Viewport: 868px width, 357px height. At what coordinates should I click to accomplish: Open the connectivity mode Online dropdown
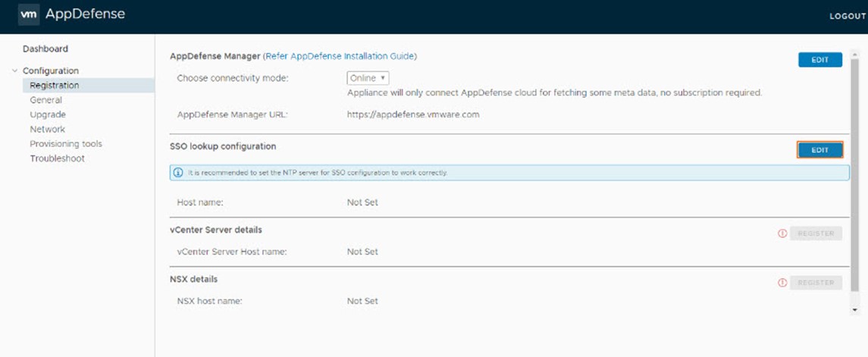tap(368, 78)
